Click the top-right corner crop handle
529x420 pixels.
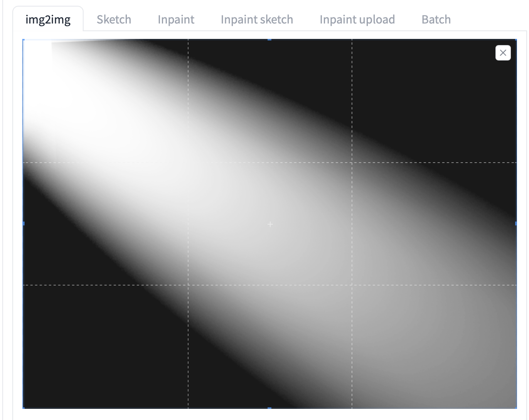point(515,39)
